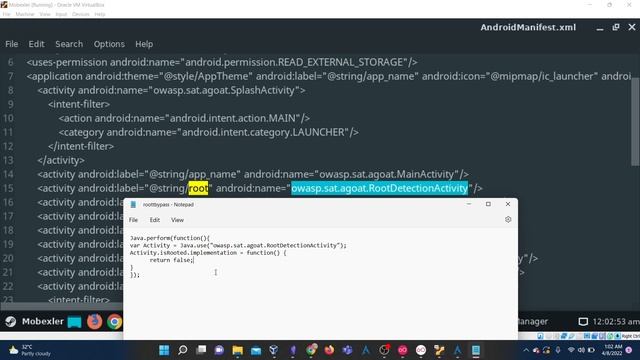This screenshot has width=640, height=360.
Task: Click the editor's horizontal scrollbar
Action: pyautogui.click(x=61, y=306)
